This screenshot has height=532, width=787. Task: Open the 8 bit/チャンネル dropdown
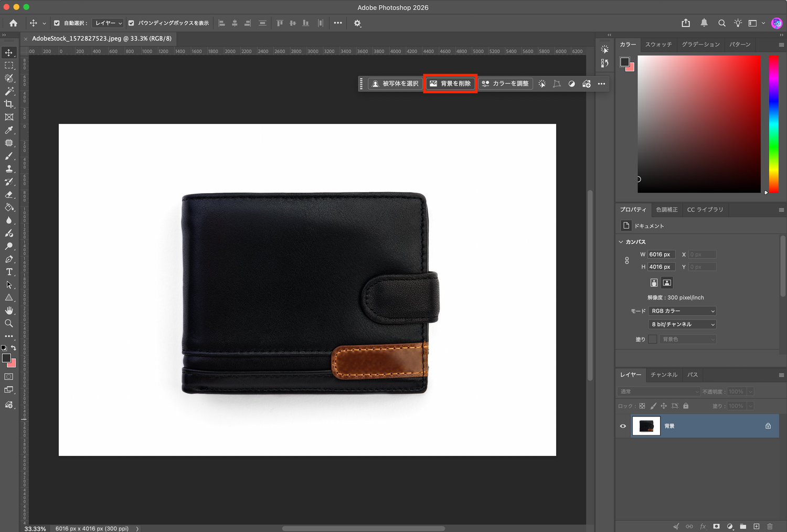[683, 324]
